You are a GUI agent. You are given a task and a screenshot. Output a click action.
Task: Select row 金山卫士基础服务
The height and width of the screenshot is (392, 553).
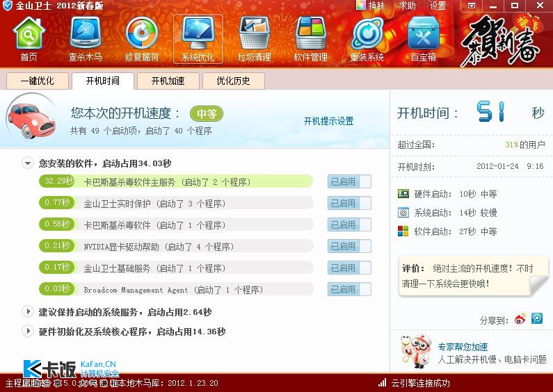point(175,268)
